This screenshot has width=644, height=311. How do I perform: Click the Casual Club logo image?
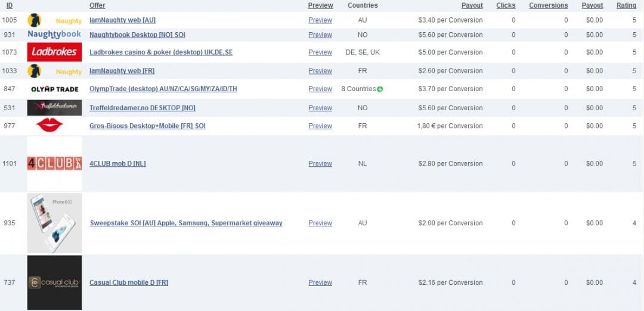(x=54, y=282)
